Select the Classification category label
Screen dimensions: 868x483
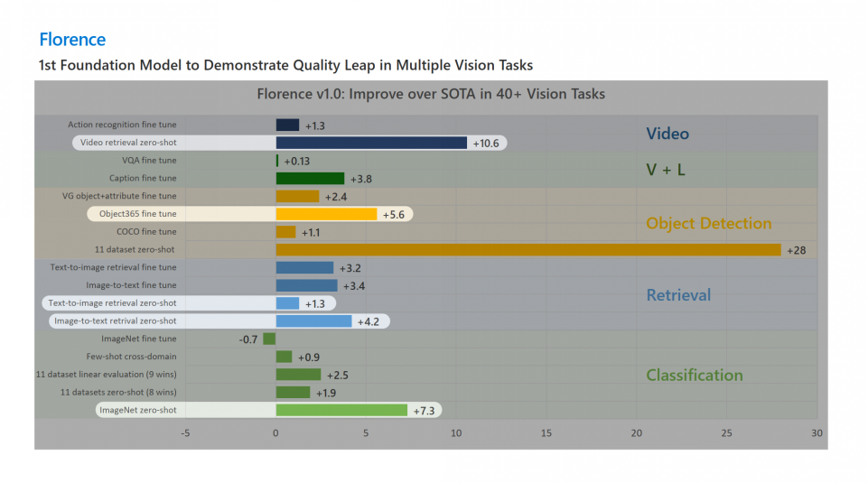point(695,375)
